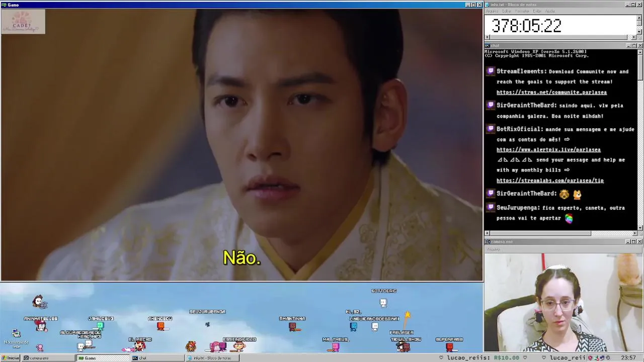
Task: Click the camera.exe title bar icon
Action: click(x=488, y=242)
